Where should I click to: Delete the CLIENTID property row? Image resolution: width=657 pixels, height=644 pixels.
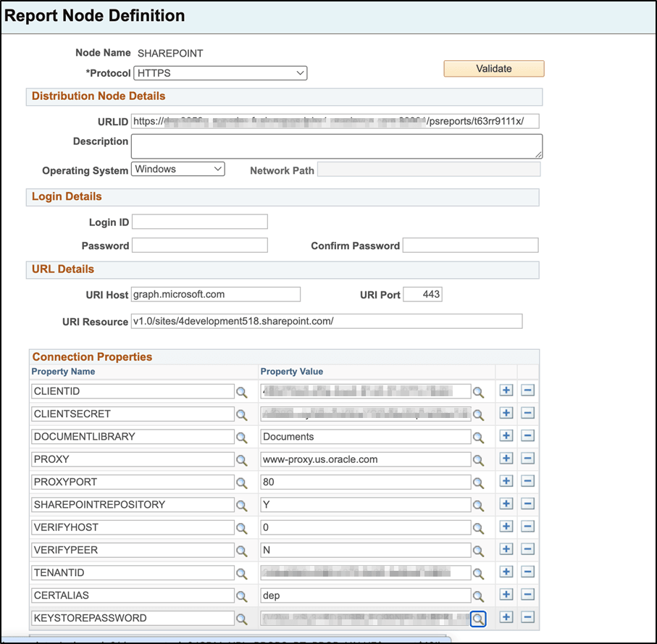[x=527, y=390]
